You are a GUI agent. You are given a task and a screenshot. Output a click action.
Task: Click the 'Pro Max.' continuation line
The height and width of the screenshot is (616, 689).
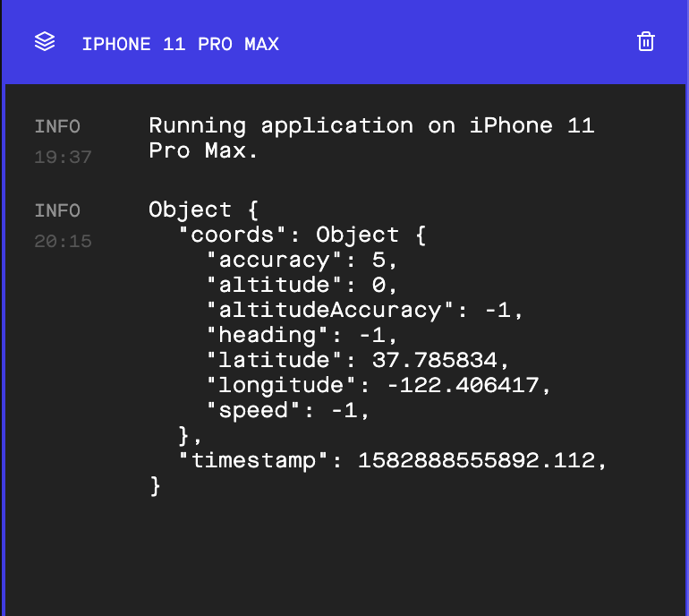(203, 150)
